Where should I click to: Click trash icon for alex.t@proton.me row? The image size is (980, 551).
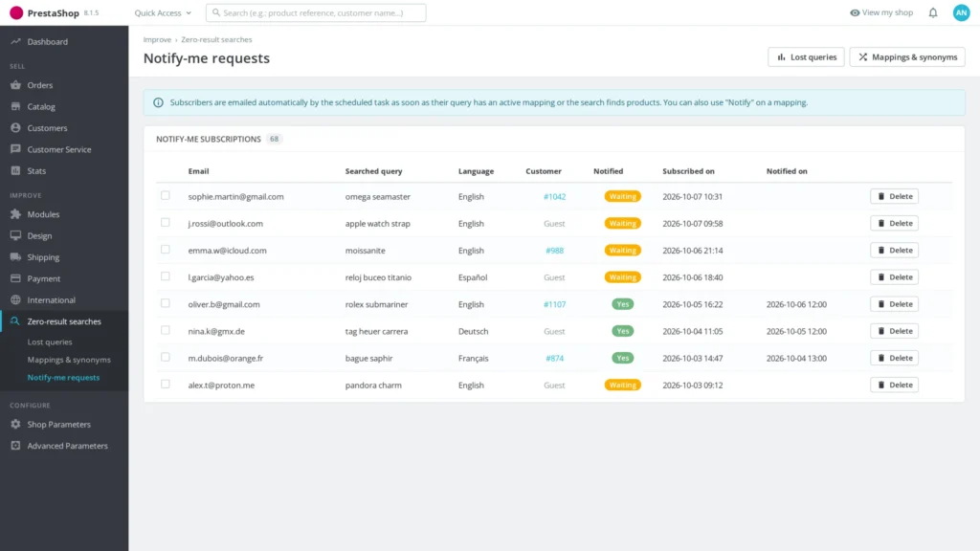point(881,385)
